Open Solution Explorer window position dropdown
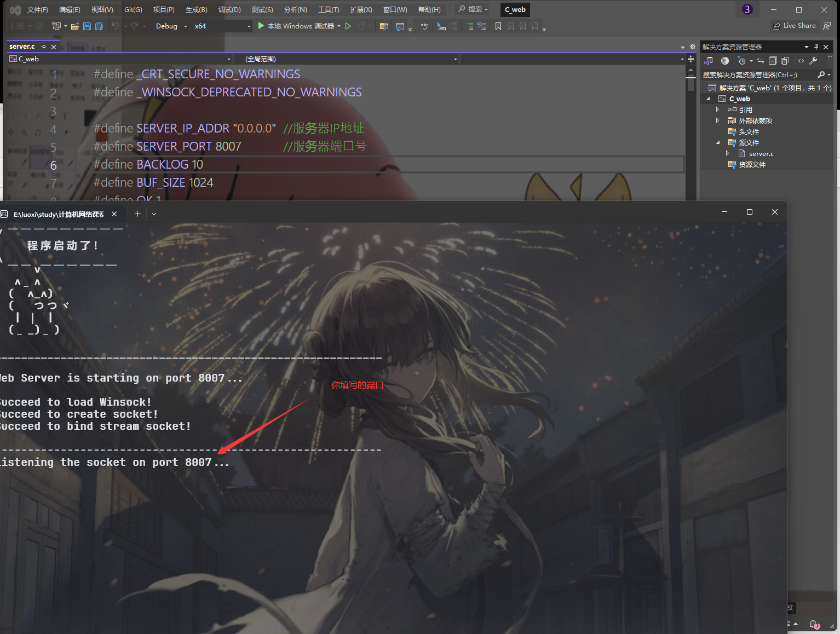The width and height of the screenshot is (840, 634). point(807,47)
